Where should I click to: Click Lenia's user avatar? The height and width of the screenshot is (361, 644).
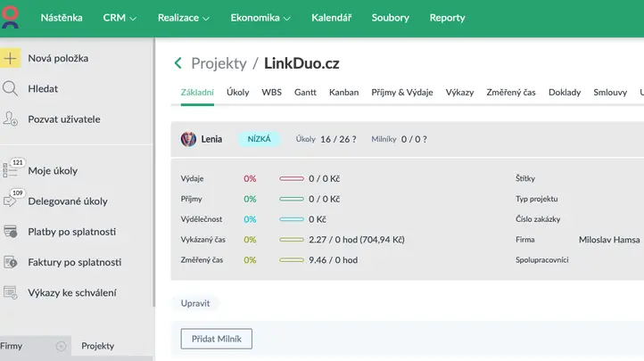(188, 139)
